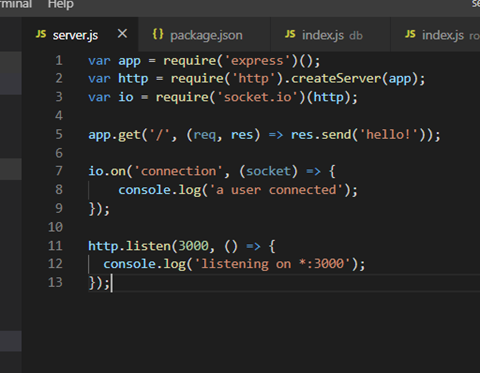The width and height of the screenshot is (480, 373).
Task: Click the 'express' string on line 1
Action: 257,61
